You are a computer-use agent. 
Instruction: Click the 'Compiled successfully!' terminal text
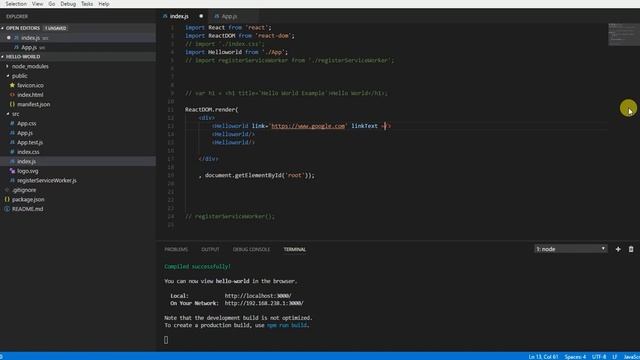click(198, 267)
